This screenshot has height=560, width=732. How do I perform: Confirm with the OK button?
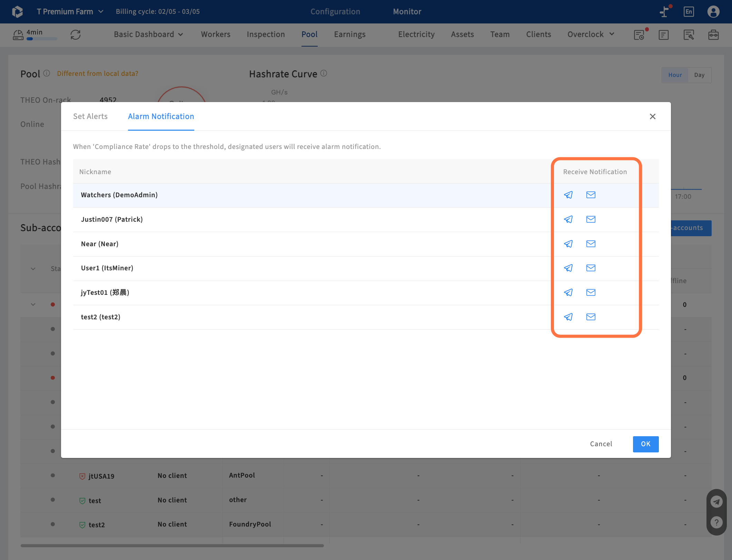point(645,444)
